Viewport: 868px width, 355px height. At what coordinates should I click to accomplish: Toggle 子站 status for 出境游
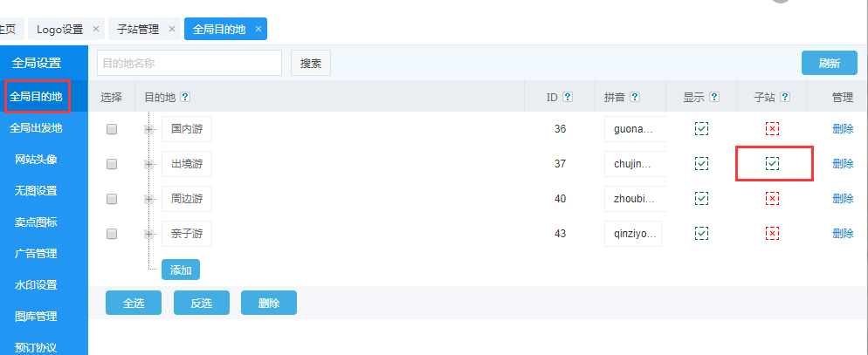[772, 164]
